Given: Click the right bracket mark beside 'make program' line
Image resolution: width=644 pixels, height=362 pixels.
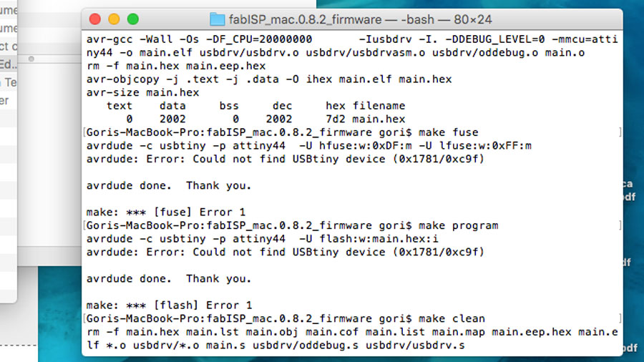Looking at the screenshot, I should 620,225.
